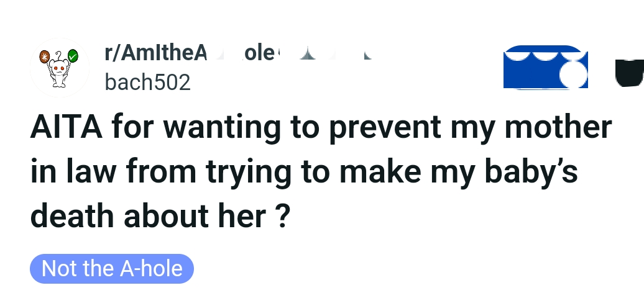The height and width of the screenshot is (293, 644).
Task: Click the gray triangle fragment beside the subreddit name
Action: tap(305, 55)
